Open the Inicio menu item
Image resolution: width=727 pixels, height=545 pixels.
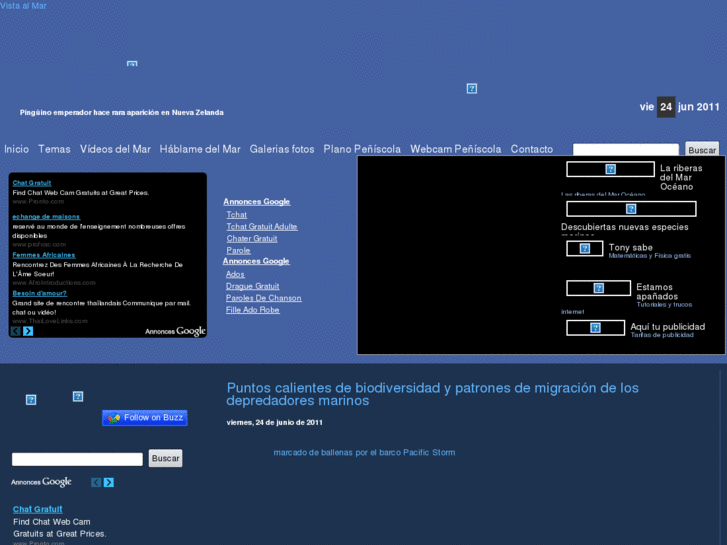coord(16,149)
